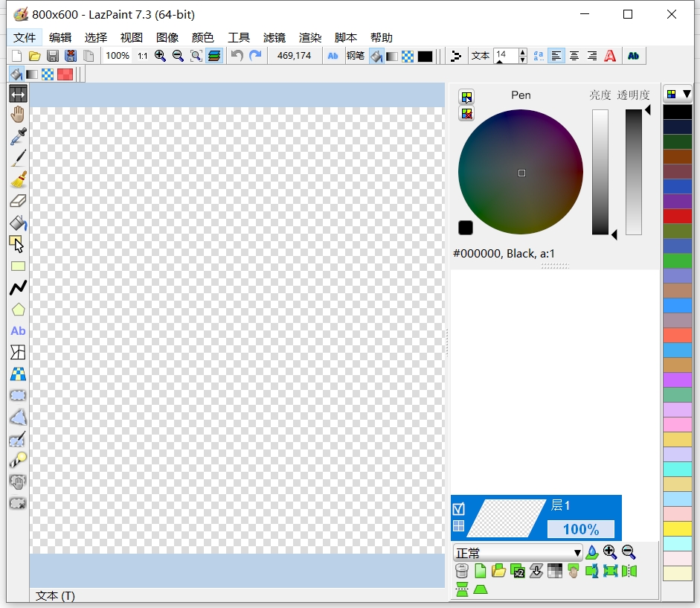Expand the palette options arrow
The width and height of the screenshot is (700, 608).
(687, 94)
